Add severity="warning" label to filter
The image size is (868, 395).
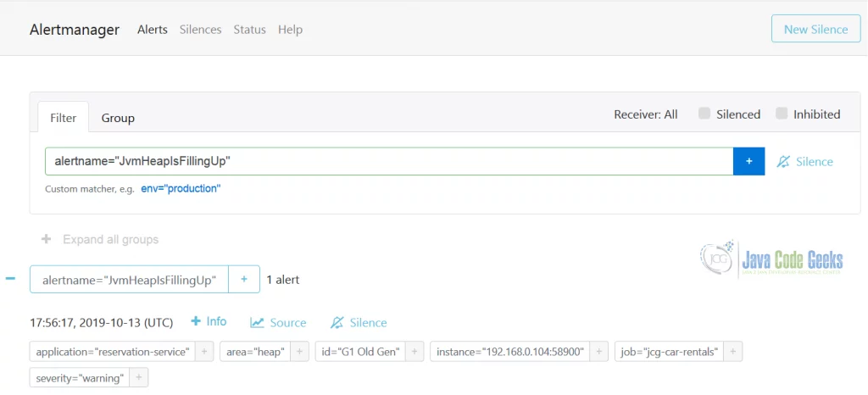click(138, 378)
